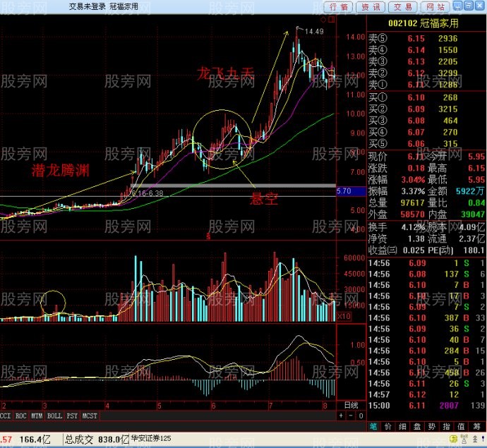Open the 日线 daily period selector

pyautogui.click(x=351, y=405)
